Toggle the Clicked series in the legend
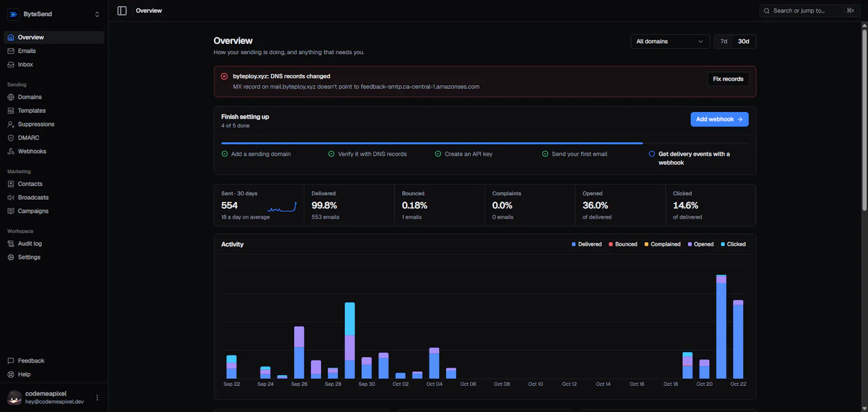This screenshot has width=868, height=412. tap(733, 244)
